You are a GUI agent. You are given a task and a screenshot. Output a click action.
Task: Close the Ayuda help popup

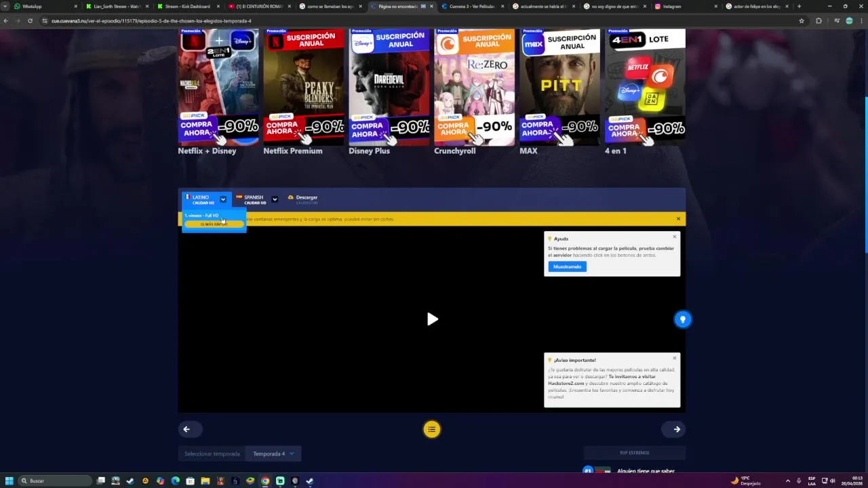[675, 237]
